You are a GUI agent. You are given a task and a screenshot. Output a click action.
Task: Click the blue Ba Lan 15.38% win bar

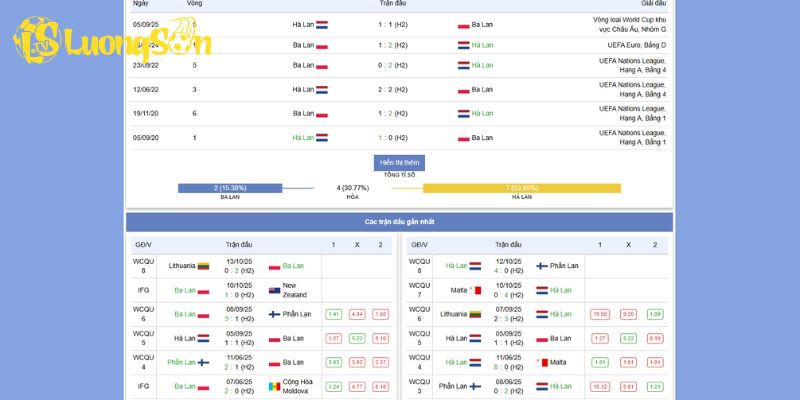coord(229,188)
